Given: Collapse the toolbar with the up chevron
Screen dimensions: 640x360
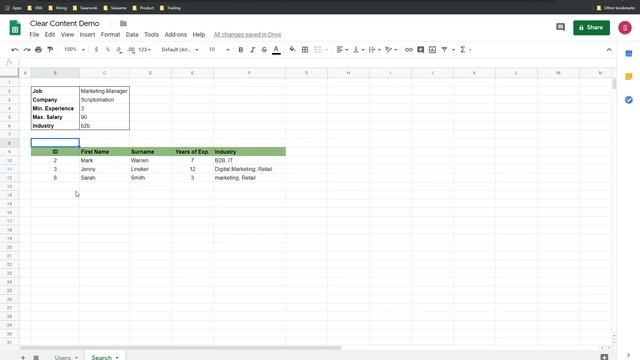Looking at the screenshot, I should click(x=609, y=50).
